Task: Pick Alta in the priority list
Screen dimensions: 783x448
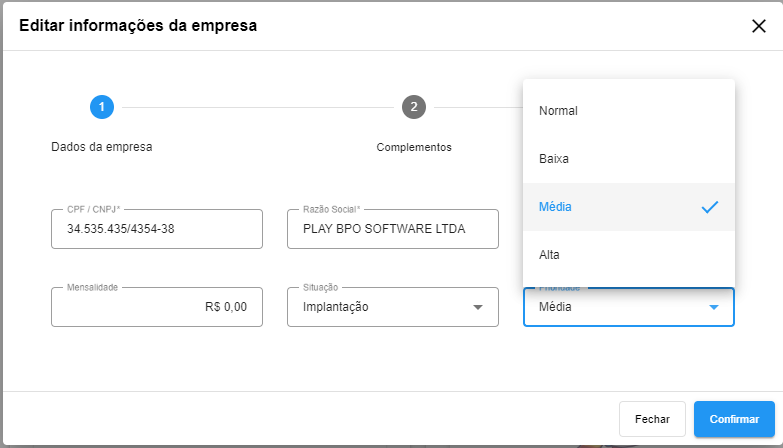Action: [x=629, y=255]
